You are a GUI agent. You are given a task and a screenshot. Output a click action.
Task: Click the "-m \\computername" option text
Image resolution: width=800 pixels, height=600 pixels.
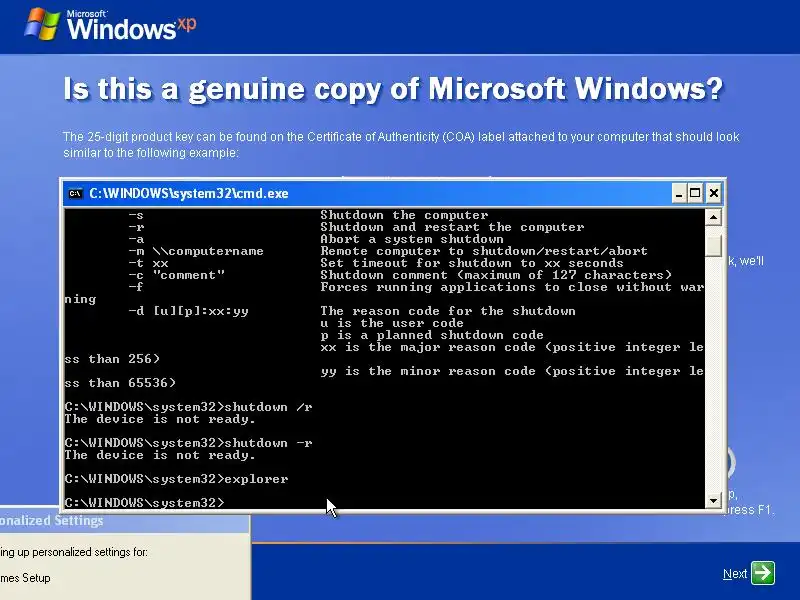click(x=196, y=251)
